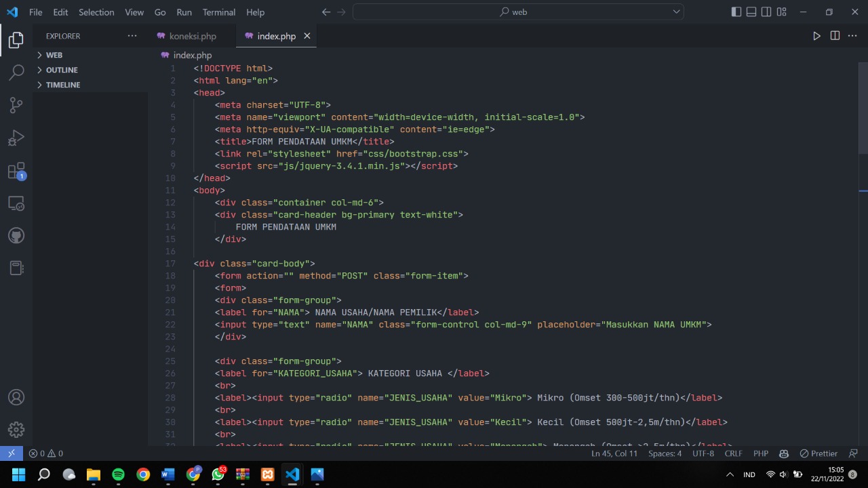The height and width of the screenshot is (488, 868).
Task: Open Customize Layout icon in title bar
Action: [781, 12]
